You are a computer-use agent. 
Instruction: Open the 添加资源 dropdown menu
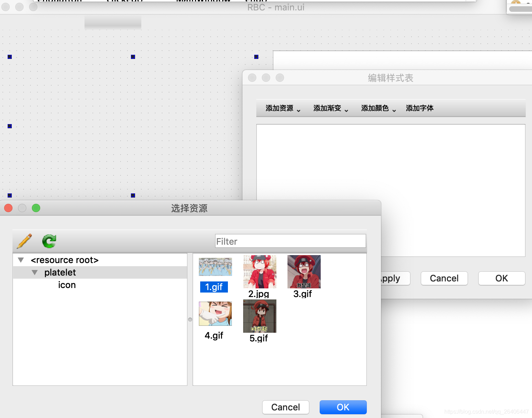[x=283, y=108]
